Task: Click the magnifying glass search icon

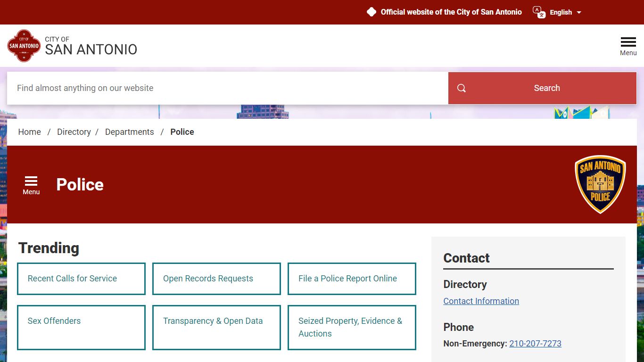Action: pyautogui.click(x=462, y=88)
